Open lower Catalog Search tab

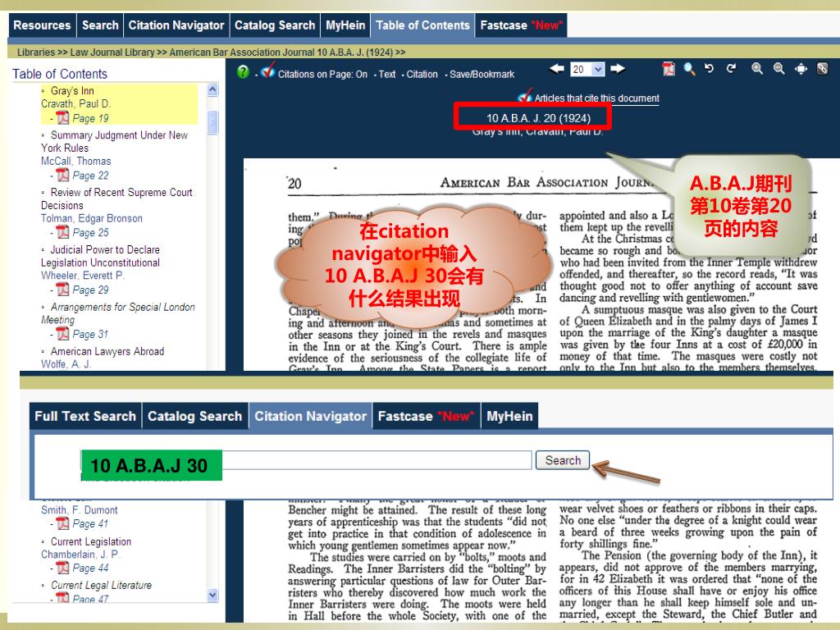pyautogui.click(x=195, y=416)
